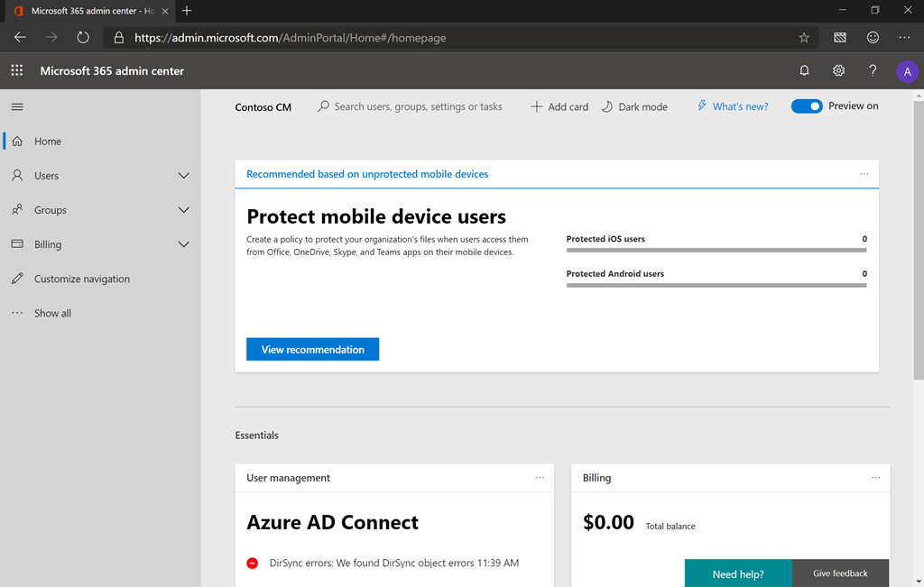The image size is (924, 587).
Task: Open the notifications bell icon
Action: tap(804, 70)
